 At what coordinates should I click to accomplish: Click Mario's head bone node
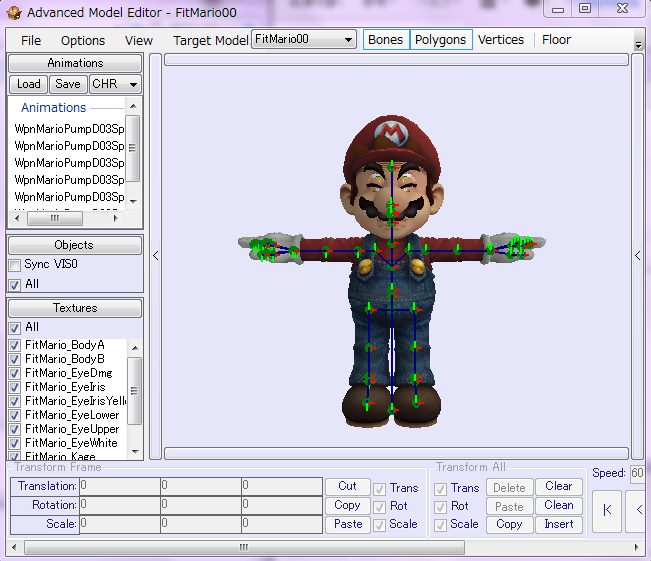click(x=392, y=167)
